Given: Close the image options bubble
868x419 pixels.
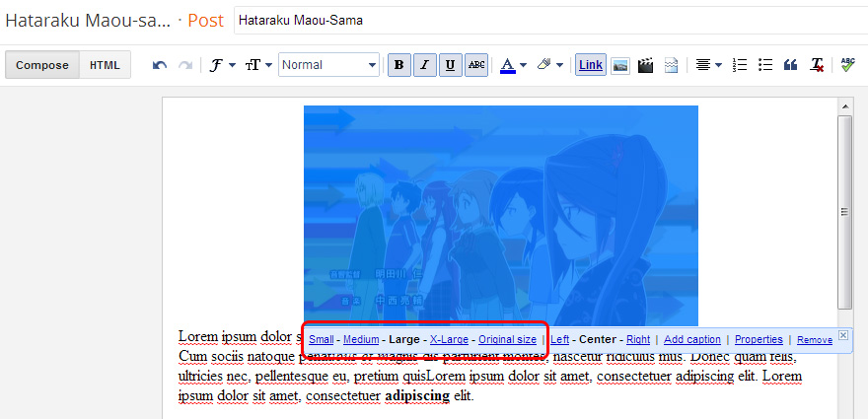Looking at the screenshot, I should (x=842, y=335).
